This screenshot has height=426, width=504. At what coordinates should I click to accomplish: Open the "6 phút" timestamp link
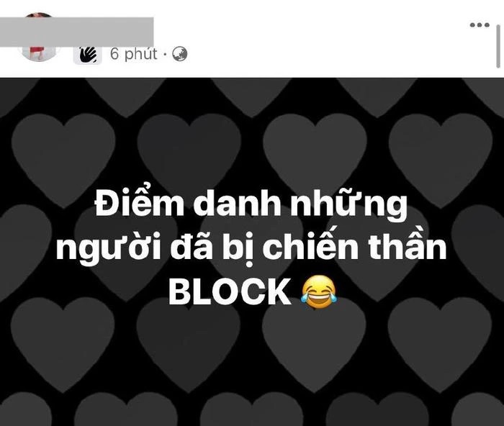133,54
